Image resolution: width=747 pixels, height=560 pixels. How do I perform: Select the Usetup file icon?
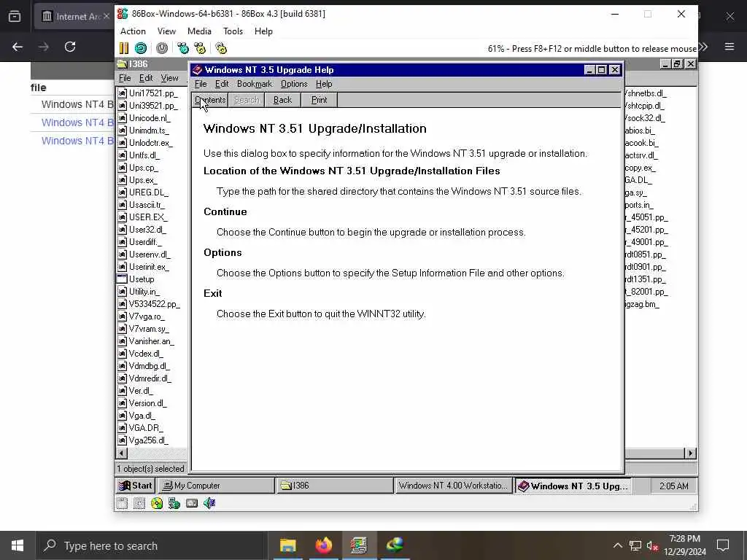[122, 279]
